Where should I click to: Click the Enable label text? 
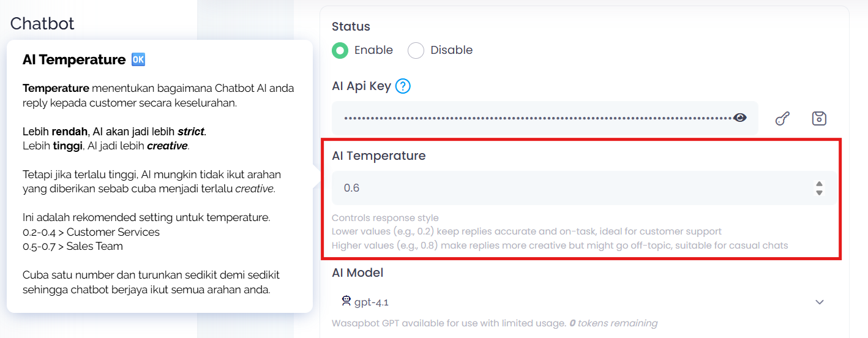(x=373, y=50)
